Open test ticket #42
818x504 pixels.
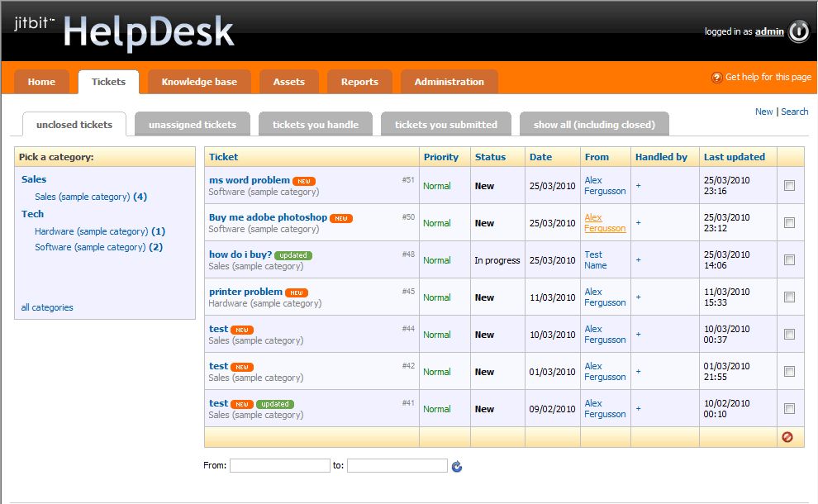tap(219, 366)
